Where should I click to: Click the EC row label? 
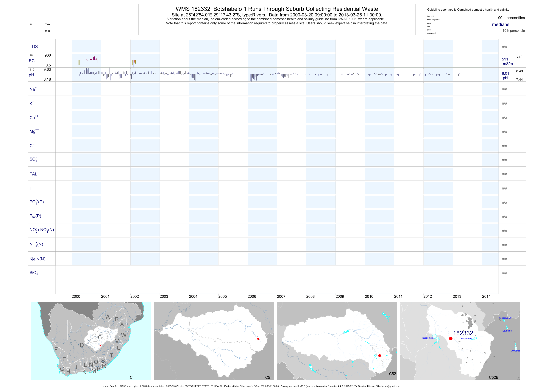pos(32,61)
